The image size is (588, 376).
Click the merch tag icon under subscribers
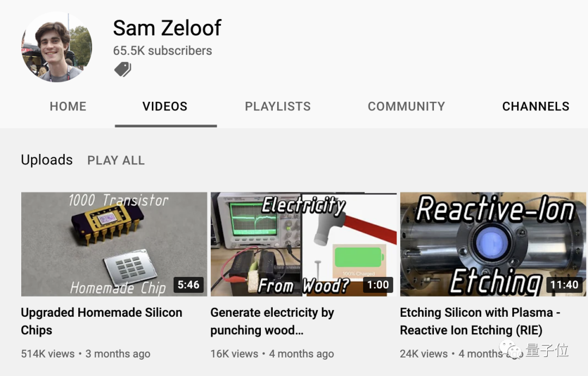coord(122,69)
